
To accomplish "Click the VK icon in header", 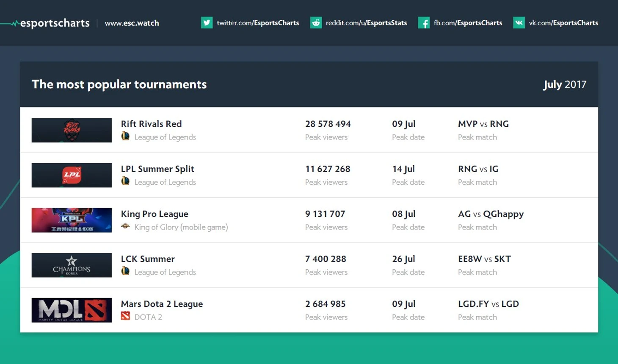I will coord(519,23).
